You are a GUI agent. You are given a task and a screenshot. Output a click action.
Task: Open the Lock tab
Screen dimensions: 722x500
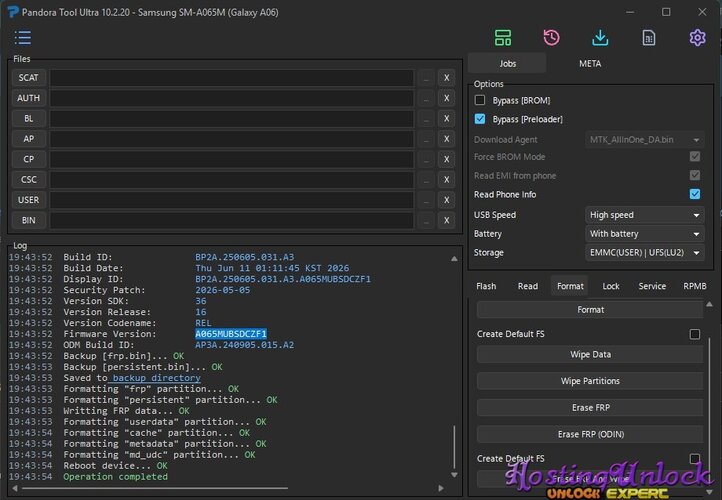[x=611, y=286]
